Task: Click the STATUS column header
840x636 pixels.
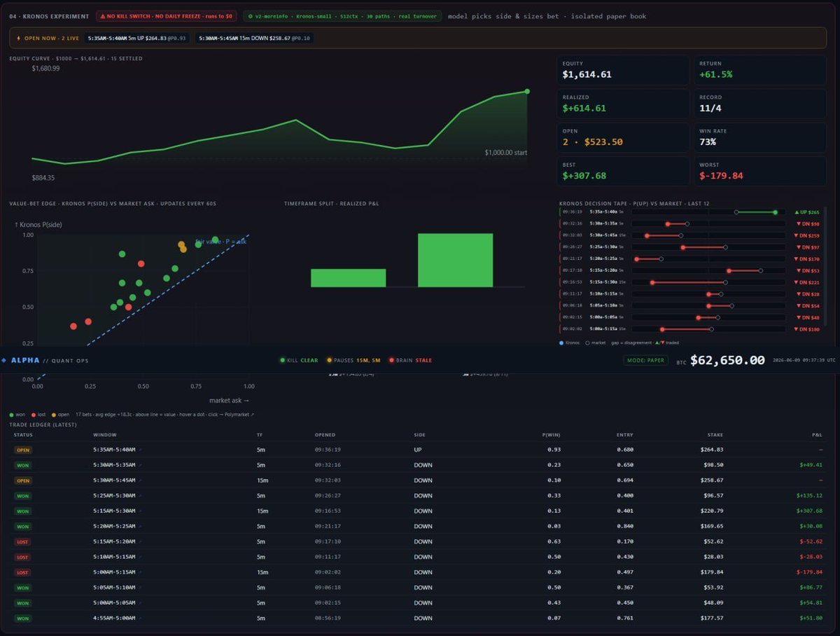Action: 23,435
